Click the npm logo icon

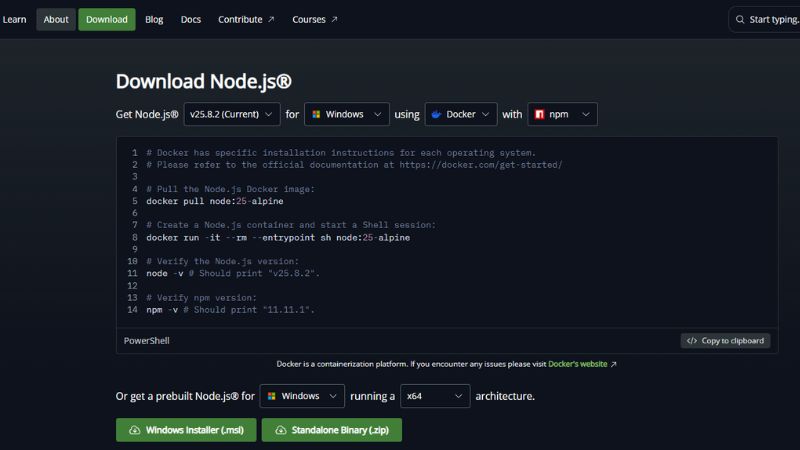[x=539, y=114]
